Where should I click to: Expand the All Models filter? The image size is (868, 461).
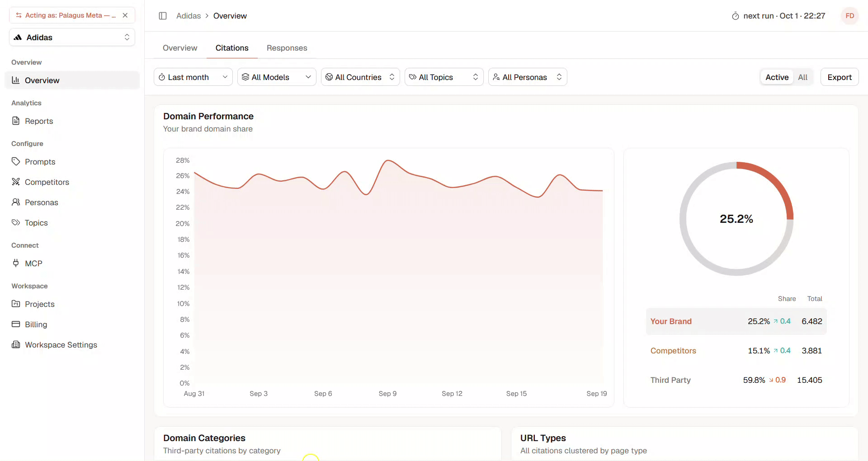click(x=277, y=77)
